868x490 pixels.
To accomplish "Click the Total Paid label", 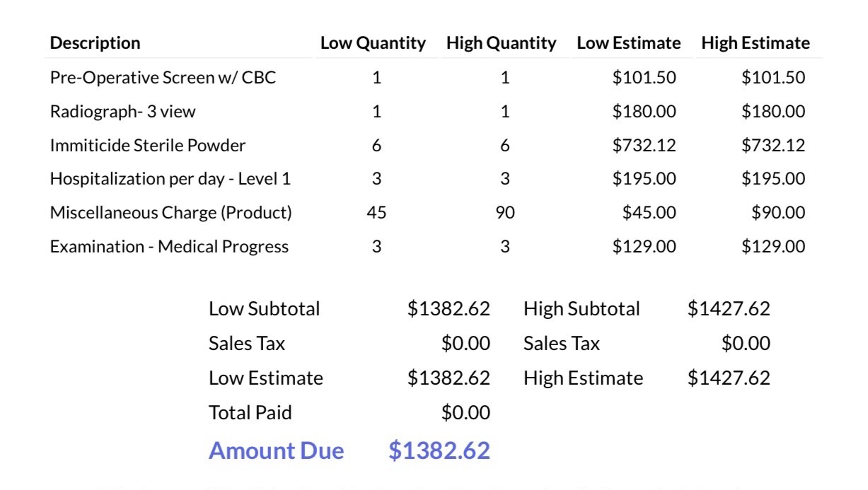I will click(x=250, y=413).
